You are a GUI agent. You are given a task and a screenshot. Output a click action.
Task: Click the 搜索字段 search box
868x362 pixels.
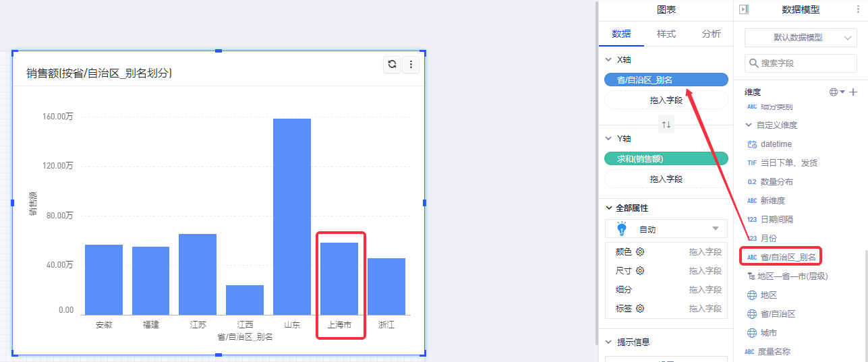pos(801,63)
